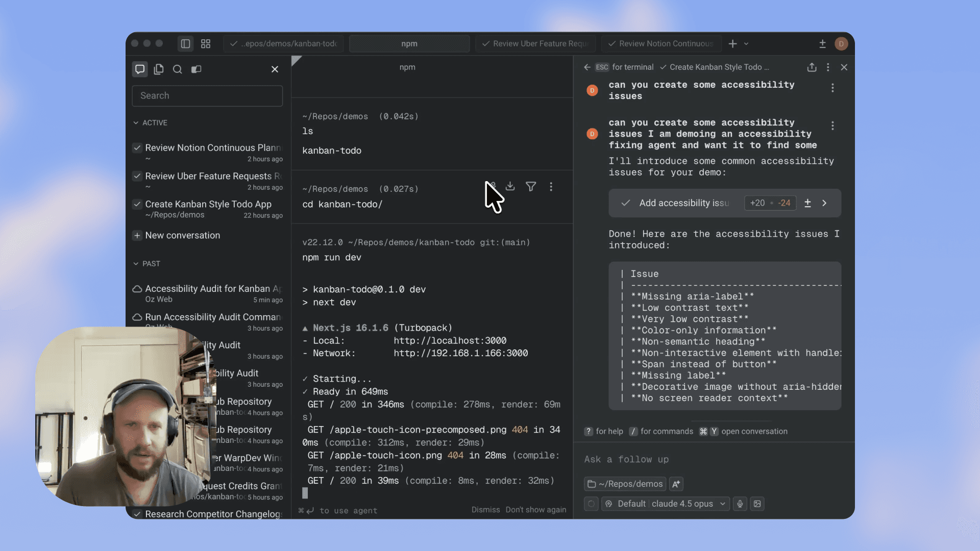Open the grid layout view icon

206,44
